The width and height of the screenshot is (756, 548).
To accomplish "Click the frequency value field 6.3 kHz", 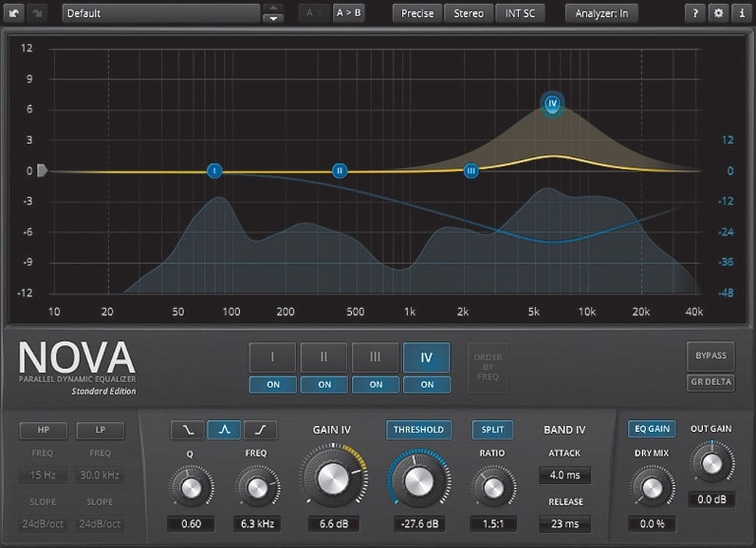I will (x=258, y=523).
